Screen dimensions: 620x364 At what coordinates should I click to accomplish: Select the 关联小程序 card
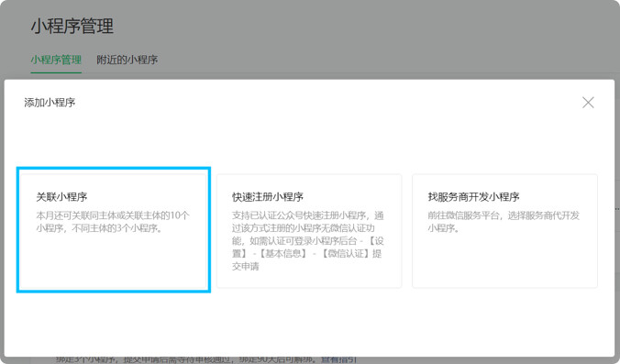coord(114,230)
